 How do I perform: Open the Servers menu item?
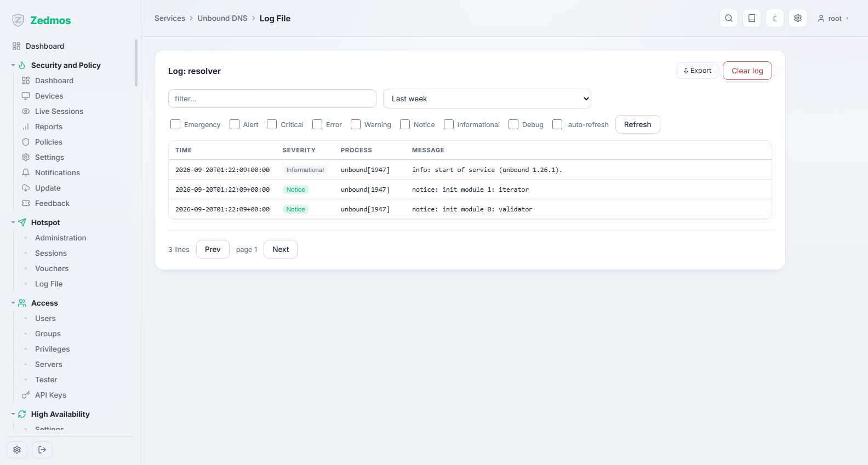click(49, 364)
